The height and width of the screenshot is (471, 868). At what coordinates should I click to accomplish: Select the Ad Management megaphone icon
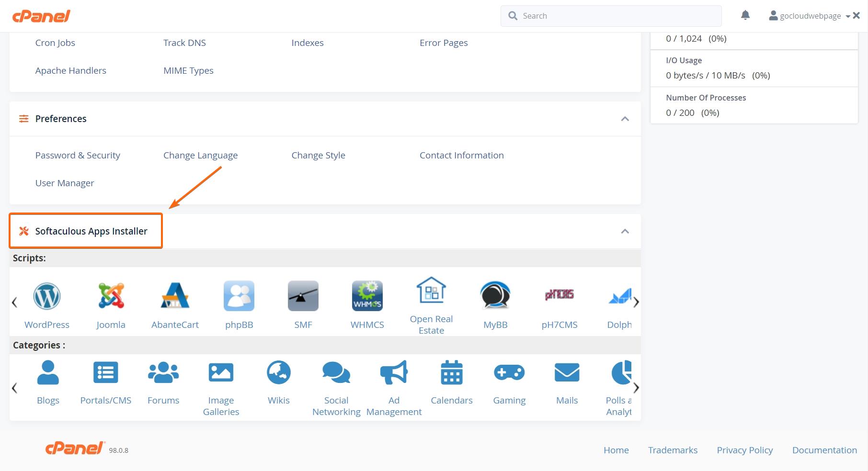[x=394, y=372]
